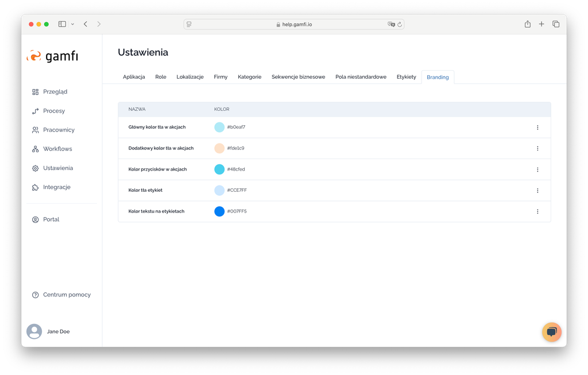The image size is (588, 375).
Task: Switch to the Aplikacja tab
Action: point(134,77)
